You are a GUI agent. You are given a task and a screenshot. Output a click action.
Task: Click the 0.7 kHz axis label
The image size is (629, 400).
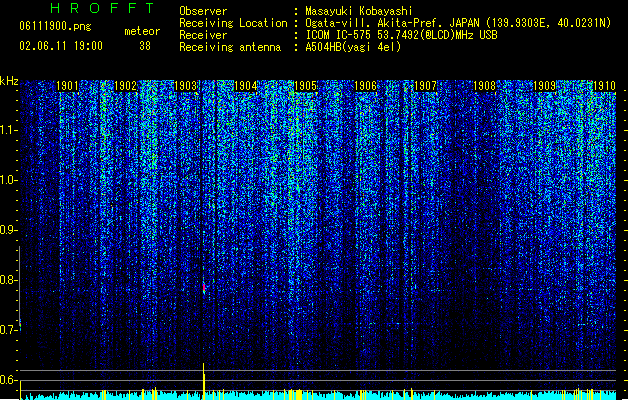(x=8, y=330)
